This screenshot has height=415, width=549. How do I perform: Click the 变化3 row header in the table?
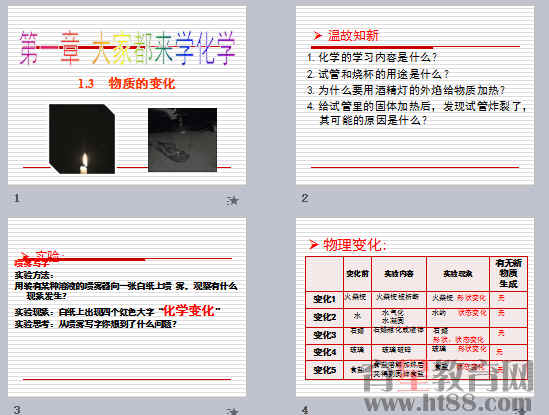pos(325,335)
